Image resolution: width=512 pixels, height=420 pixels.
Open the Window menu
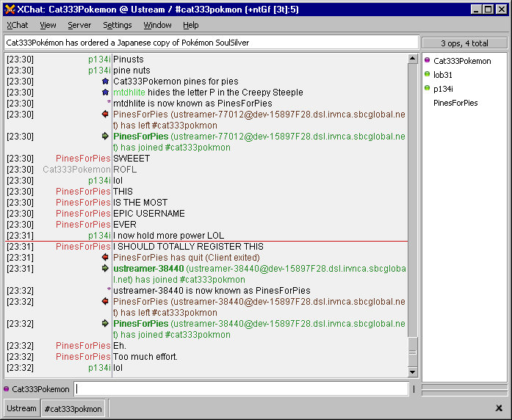[x=157, y=25]
